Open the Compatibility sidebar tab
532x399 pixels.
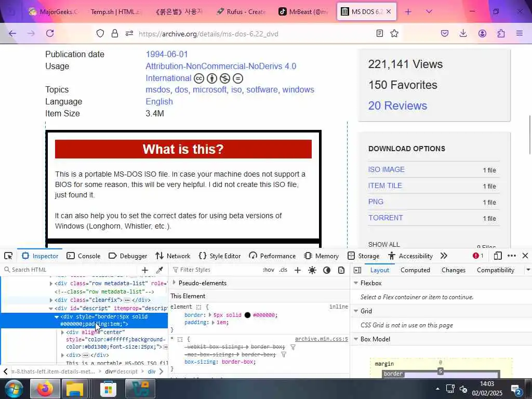[x=495, y=270]
